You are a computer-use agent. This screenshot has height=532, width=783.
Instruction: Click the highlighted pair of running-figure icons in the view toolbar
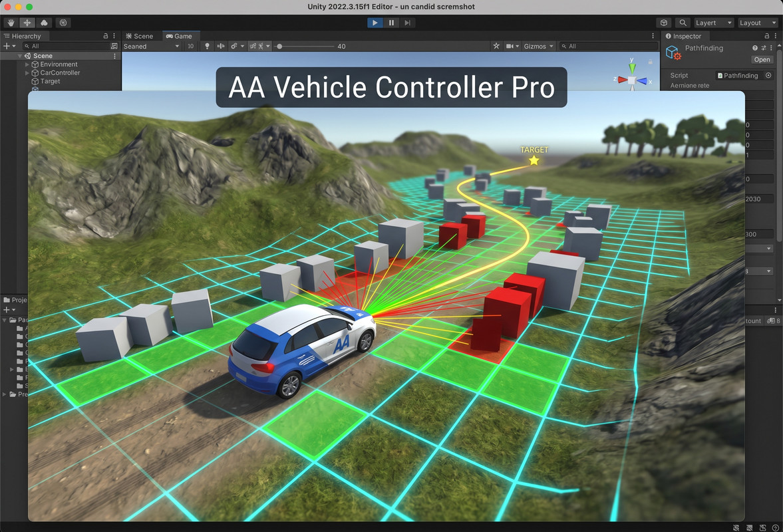tap(256, 46)
